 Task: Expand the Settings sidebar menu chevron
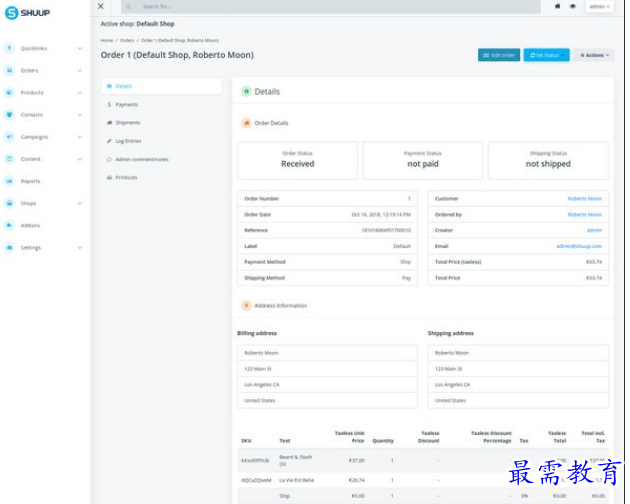(x=80, y=247)
